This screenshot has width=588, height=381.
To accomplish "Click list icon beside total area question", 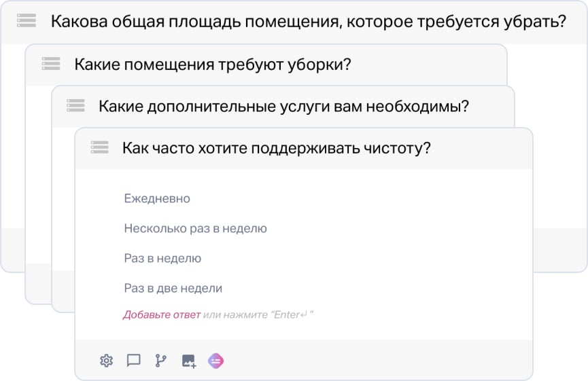I will point(27,21).
